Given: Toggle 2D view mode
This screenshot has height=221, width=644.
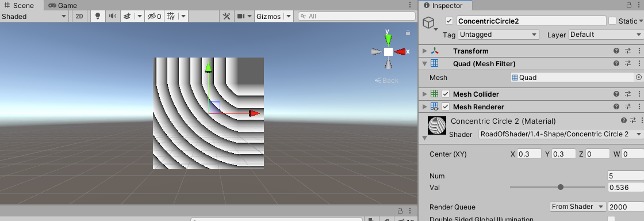Looking at the screenshot, I should [x=79, y=17].
